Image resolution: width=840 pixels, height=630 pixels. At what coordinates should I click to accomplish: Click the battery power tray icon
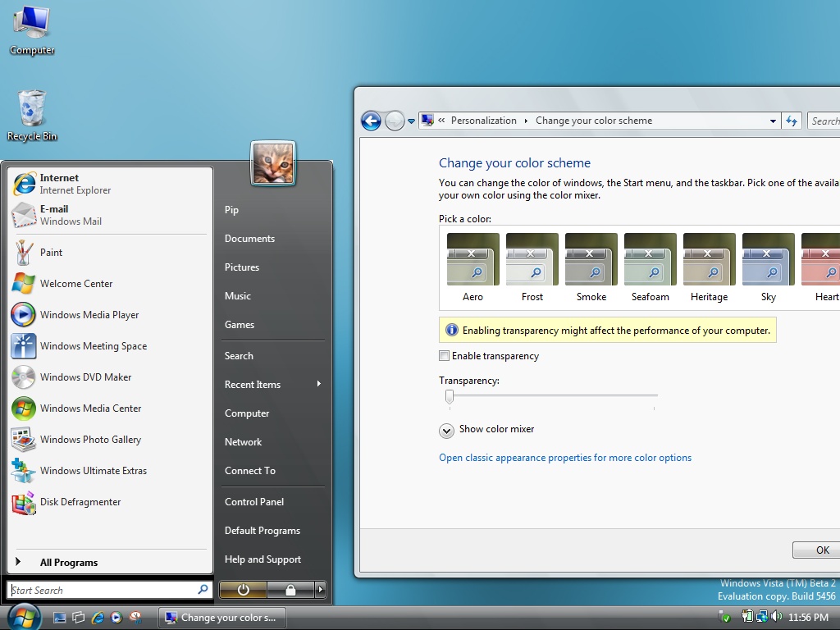point(747,617)
